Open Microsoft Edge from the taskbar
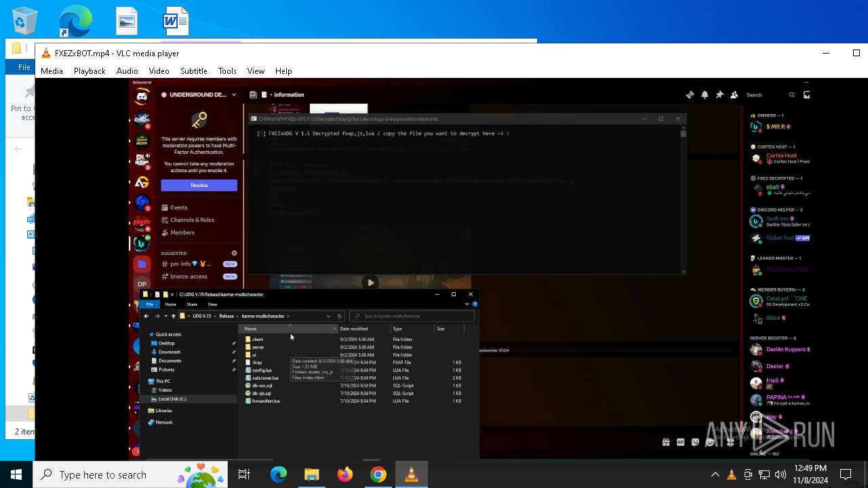 (279, 474)
